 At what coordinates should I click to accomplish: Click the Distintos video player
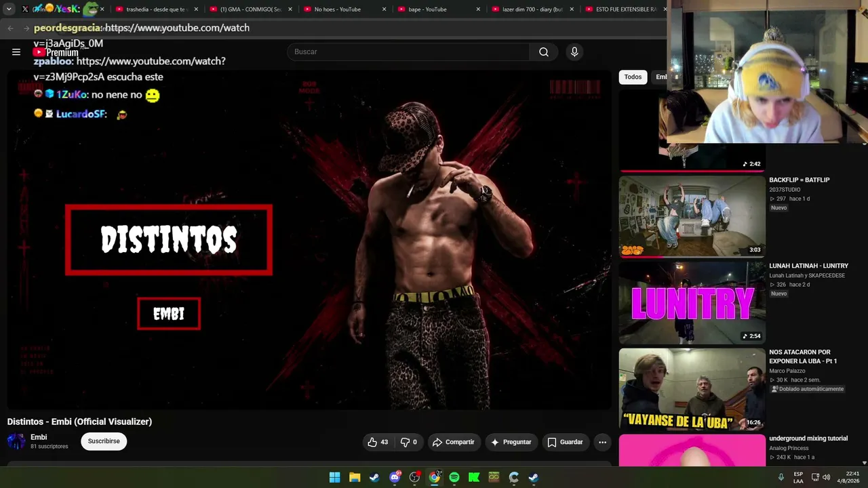(309, 241)
